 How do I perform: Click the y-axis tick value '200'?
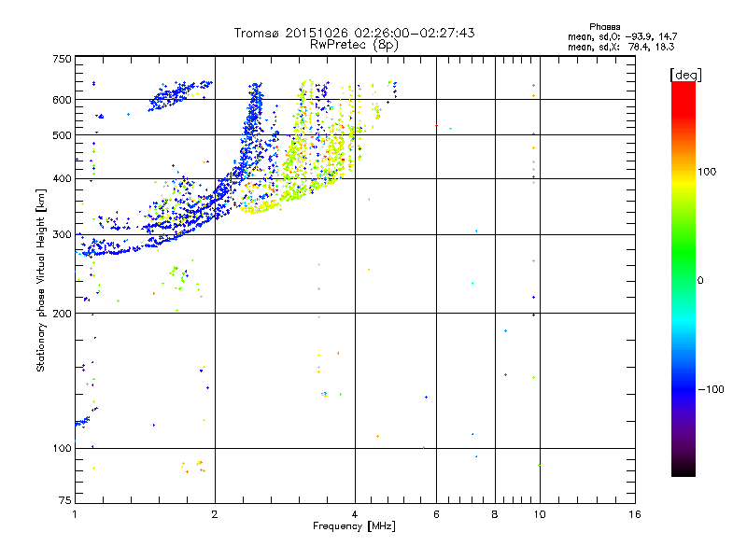(x=62, y=314)
